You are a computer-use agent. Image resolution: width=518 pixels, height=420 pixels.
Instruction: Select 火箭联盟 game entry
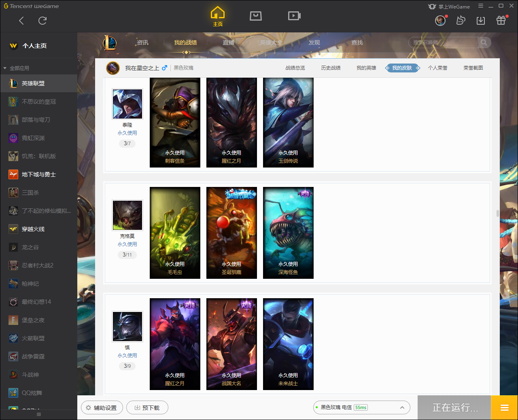point(39,338)
